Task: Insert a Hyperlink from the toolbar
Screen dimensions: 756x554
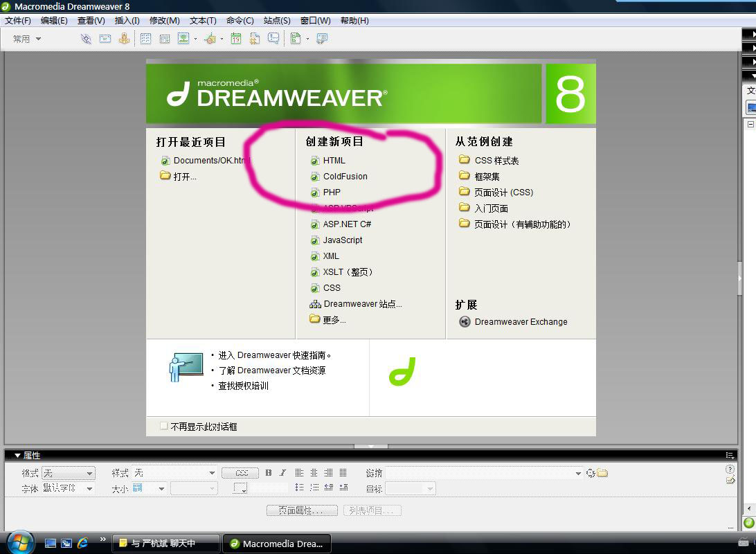Action: [86, 39]
